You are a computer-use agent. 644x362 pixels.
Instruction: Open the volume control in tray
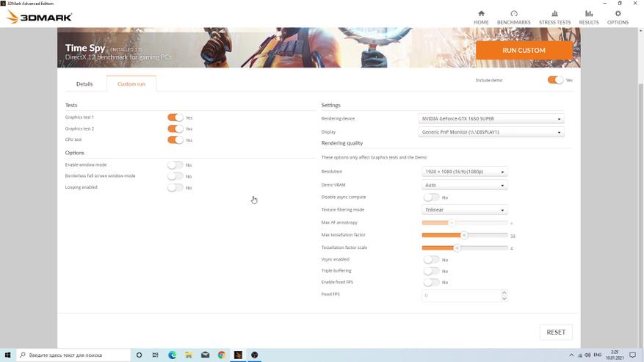click(x=587, y=355)
